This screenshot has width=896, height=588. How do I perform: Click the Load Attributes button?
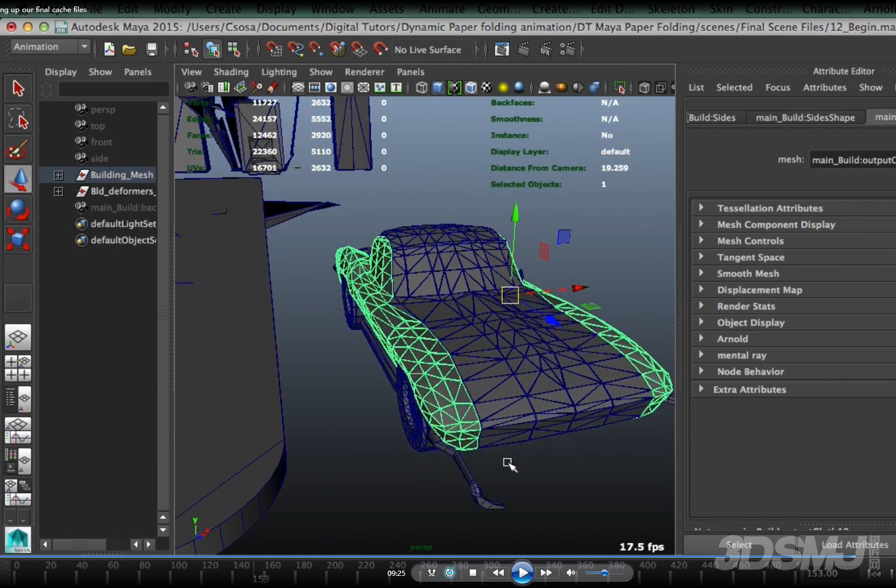(x=855, y=545)
